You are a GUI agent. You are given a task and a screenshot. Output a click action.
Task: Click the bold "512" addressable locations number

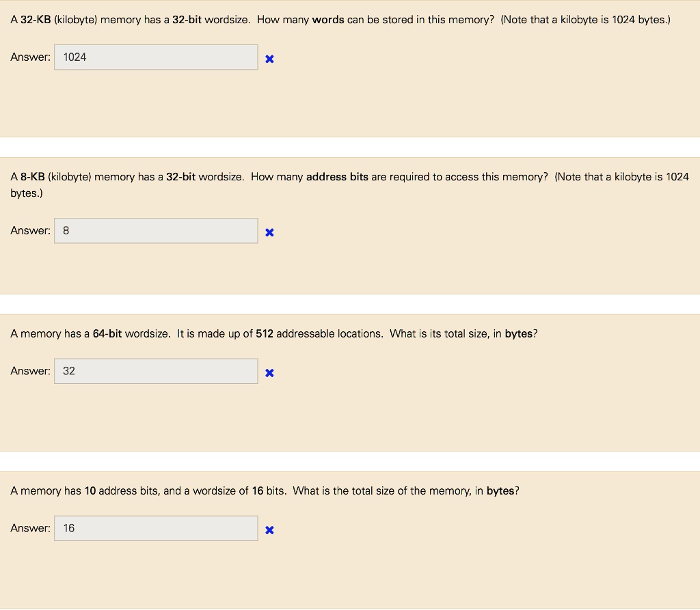click(x=265, y=334)
